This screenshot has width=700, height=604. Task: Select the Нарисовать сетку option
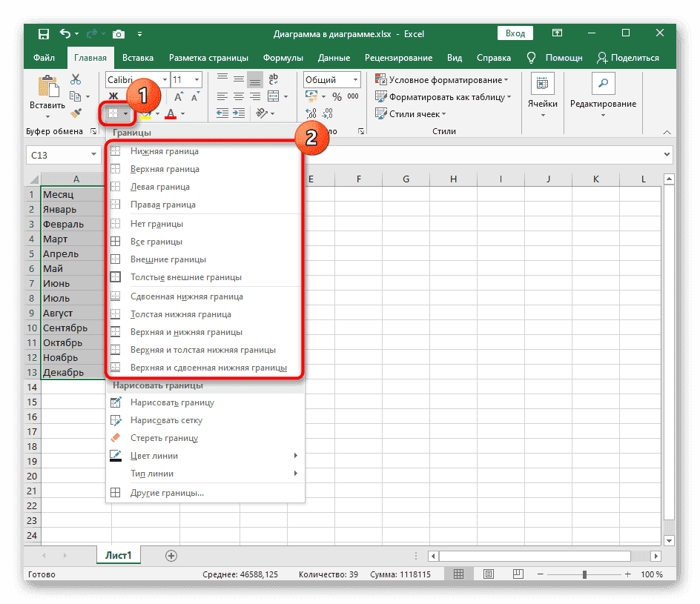(x=166, y=420)
